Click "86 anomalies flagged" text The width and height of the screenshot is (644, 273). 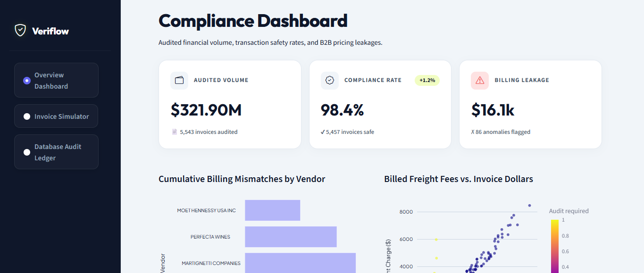click(x=503, y=132)
